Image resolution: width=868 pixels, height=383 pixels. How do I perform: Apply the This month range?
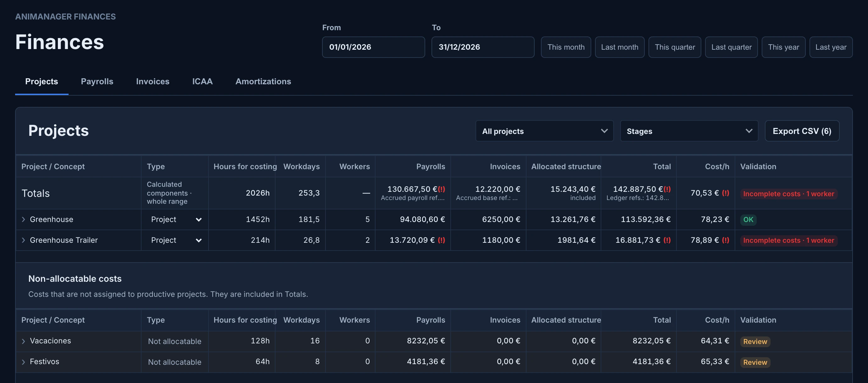[x=566, y=47]
